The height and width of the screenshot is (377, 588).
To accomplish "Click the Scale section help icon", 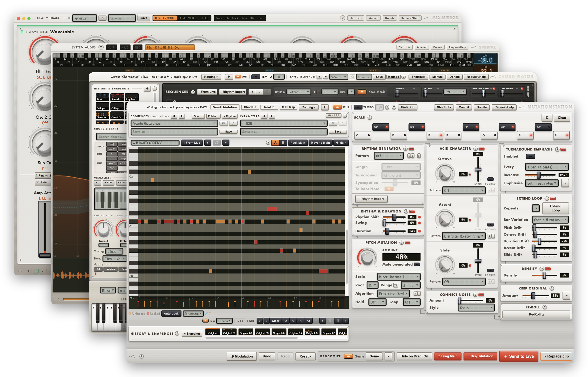I will [369, 118].
